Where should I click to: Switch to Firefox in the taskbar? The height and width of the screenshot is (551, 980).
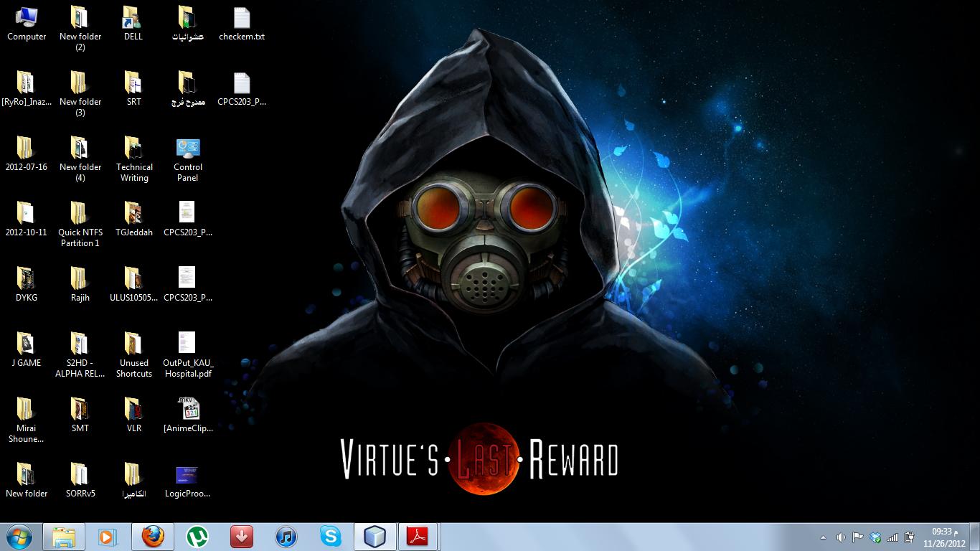pos(152,537)
